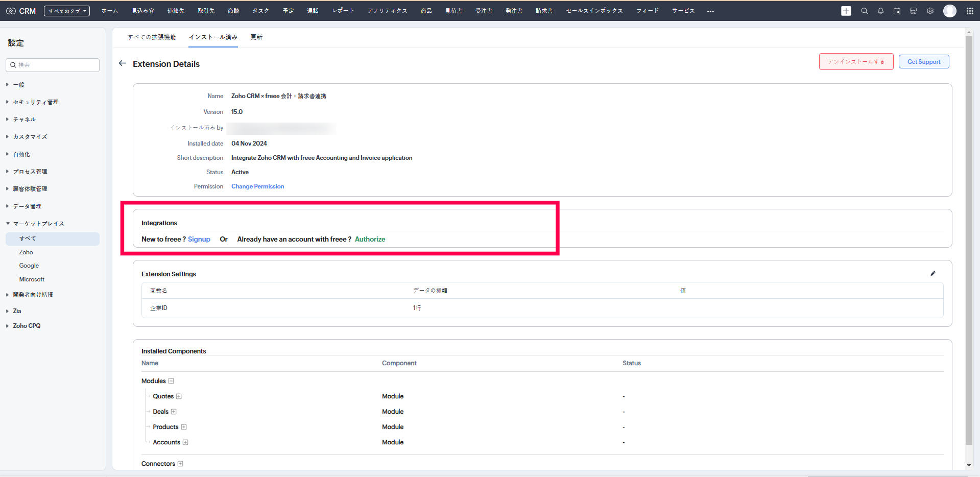Open the 請求書 module in the top navigation
This screenshot has width=980, height=477.
tap(544, 11)
